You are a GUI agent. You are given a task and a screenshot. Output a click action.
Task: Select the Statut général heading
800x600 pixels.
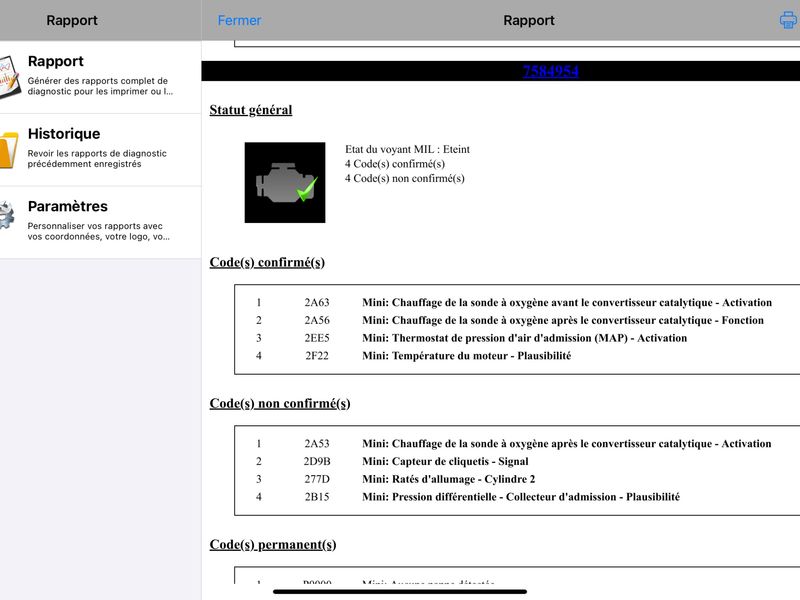pos(251,110)
